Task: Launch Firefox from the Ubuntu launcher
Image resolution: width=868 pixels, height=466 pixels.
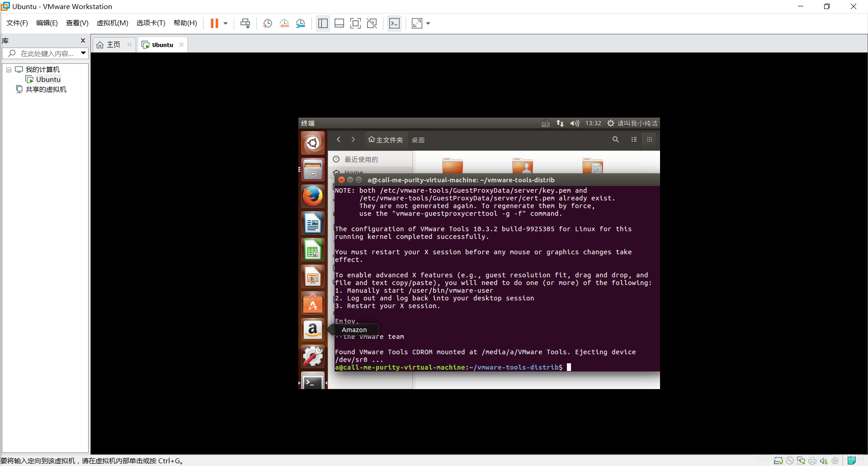Action: (x=313, y=196)
